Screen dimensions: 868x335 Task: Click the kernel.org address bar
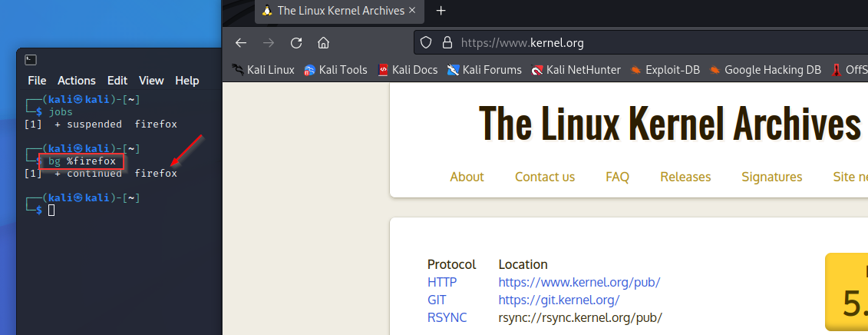pyautogui.click(x=636, y=43)
